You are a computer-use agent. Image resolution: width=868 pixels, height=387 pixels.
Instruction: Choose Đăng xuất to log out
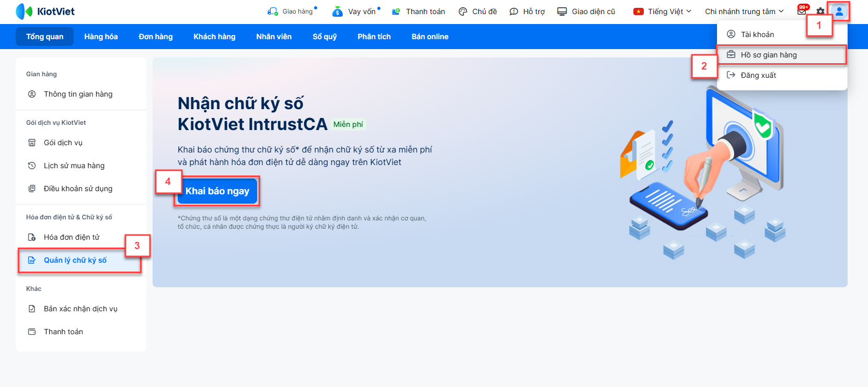[782, 75]
